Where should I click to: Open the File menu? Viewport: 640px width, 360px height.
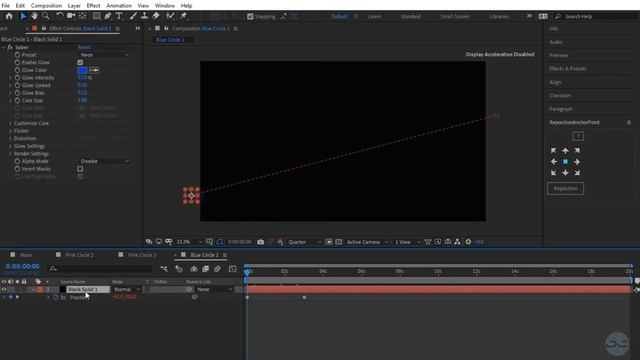tap(6, 6)
